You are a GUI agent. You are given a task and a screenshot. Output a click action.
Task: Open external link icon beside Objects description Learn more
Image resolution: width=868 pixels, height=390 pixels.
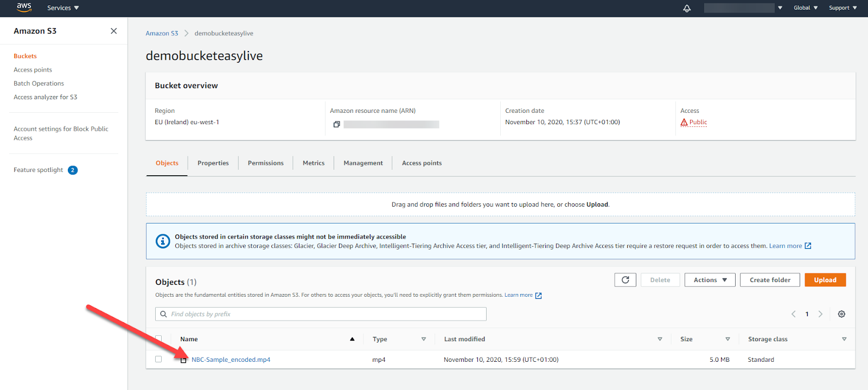tap(539, 296)
